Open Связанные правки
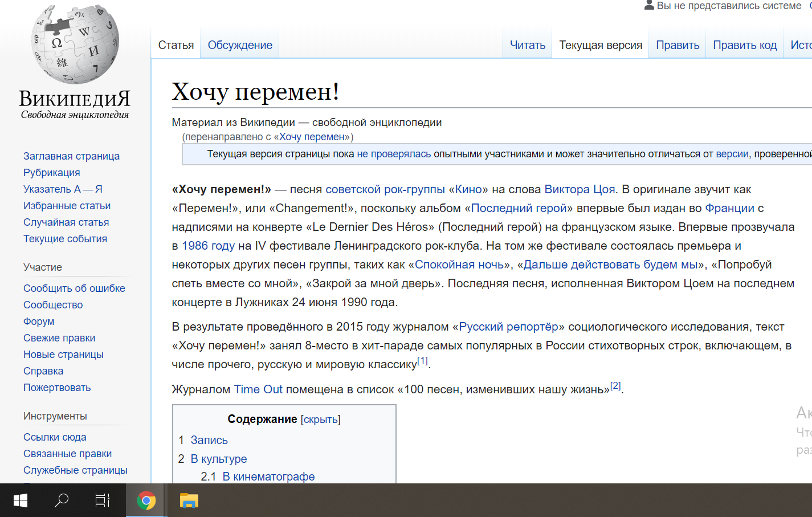The image size is (812, 517). tap(67, 454)
